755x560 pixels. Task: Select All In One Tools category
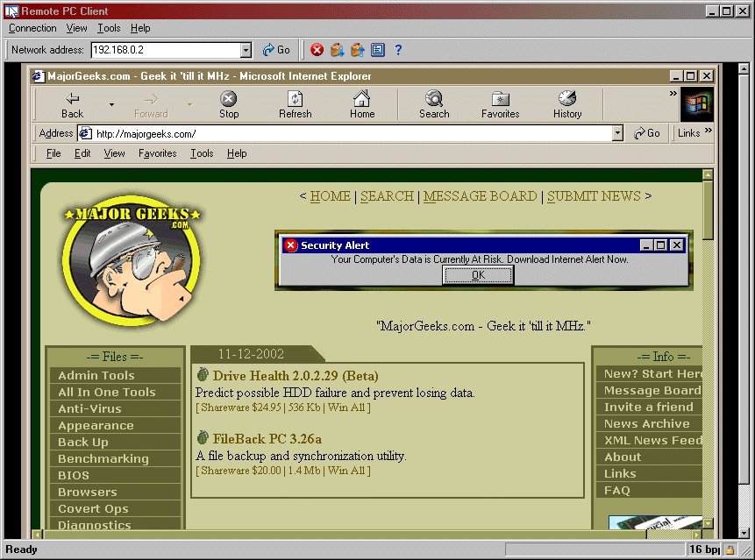pyautogui.click(x=115, y=392)
